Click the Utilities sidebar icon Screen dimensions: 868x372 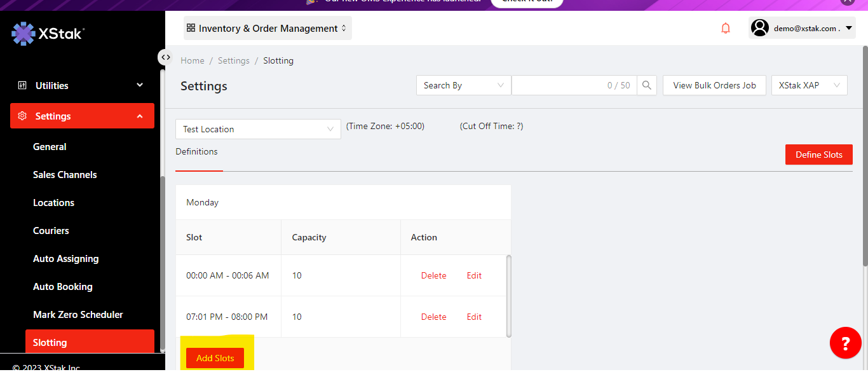pyautogui.click(x=22, y=85)
